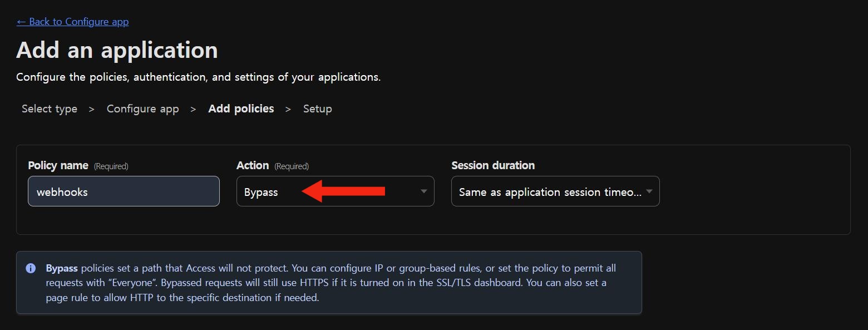Screen dimensions: 868x330
Task: Click the Policy name label
Action: 58,165
